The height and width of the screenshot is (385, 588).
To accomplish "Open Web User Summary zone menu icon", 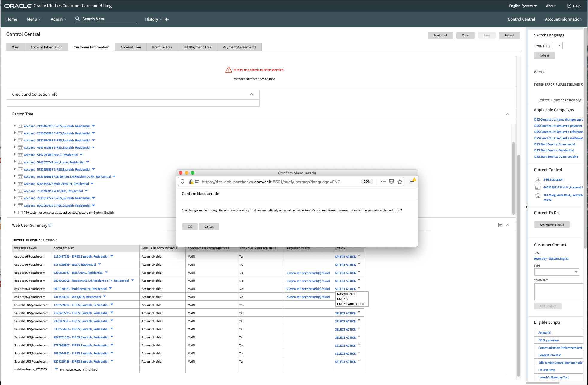I will 500,225.
